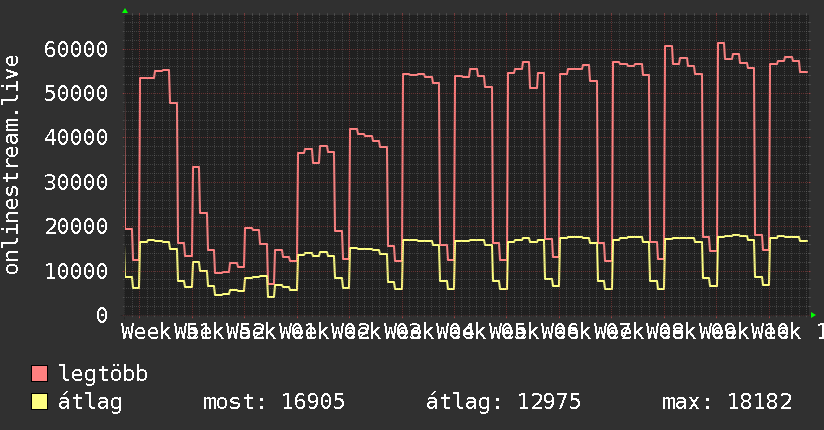
Task: Click the most: 16905 value
Action: pos(274,402)
